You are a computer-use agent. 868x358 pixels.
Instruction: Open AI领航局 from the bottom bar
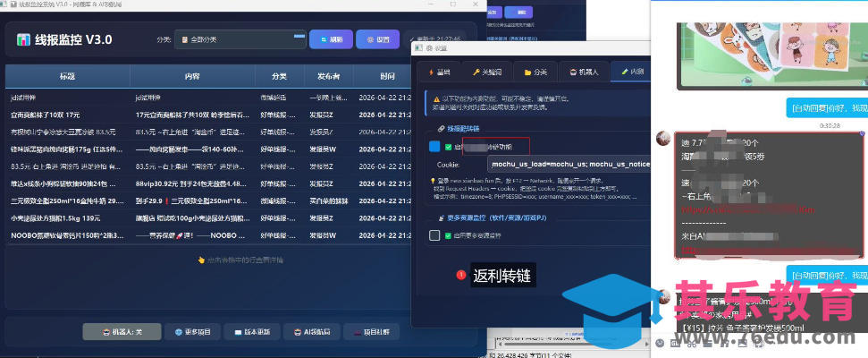[x=312, y=332]
